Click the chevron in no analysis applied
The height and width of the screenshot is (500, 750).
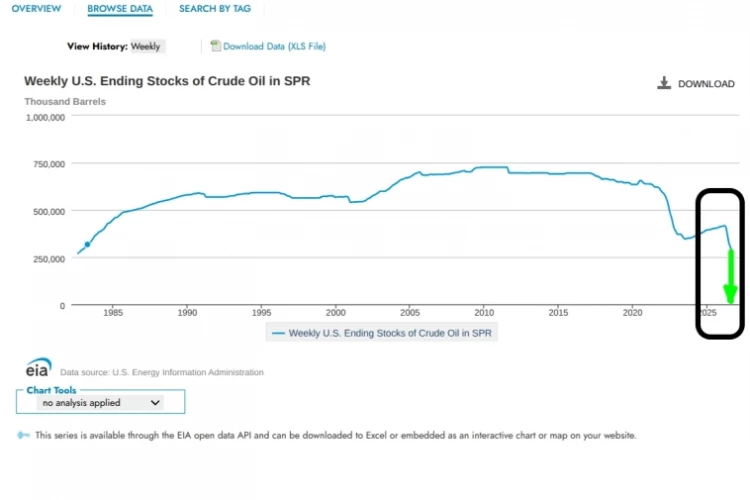pos(155,403)
